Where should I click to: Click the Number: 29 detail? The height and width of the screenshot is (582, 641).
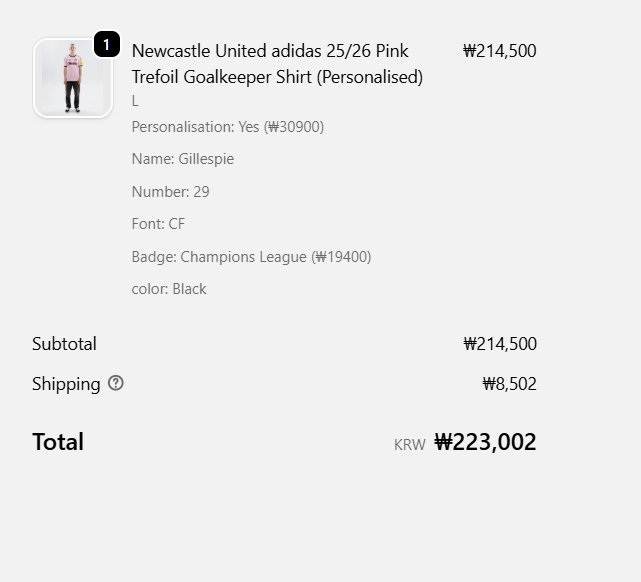pos(170,192)
